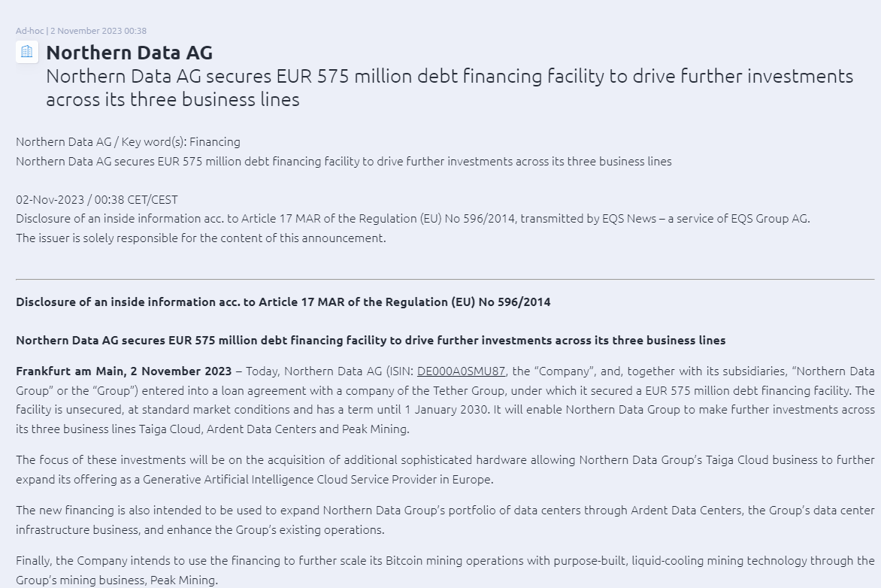Click the bold subheading about debt financing facility
881x588 pixels.
(371, 340)
